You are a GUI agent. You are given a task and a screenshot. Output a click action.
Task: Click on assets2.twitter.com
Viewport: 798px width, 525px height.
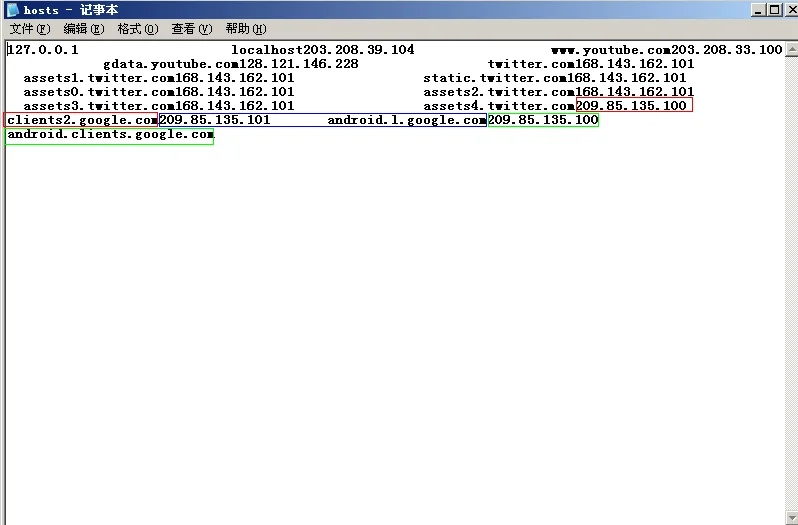point(499,92)
